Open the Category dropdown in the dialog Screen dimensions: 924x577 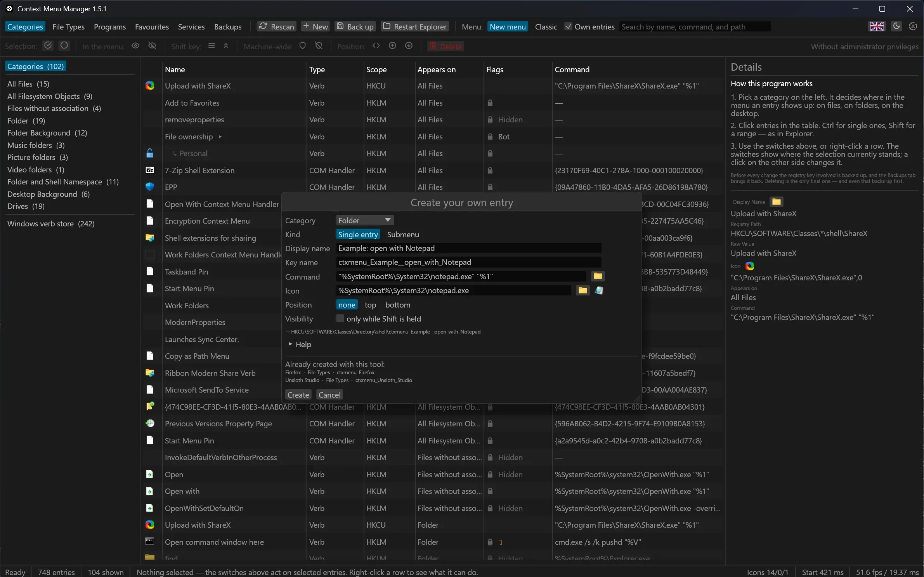(365, 220)
